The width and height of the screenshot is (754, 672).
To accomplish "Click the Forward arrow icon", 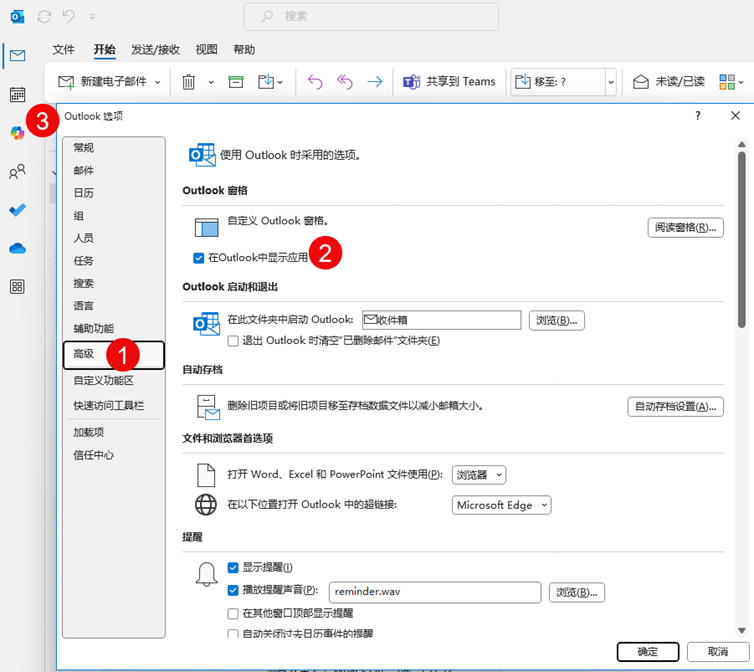I will pyautogui.click(x=375, y=82).
